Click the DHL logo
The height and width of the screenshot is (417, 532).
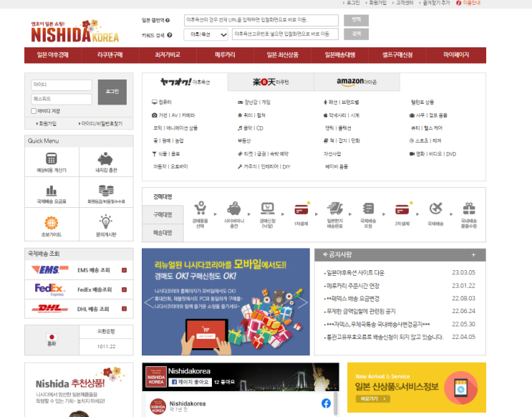[x=50, y=309]
